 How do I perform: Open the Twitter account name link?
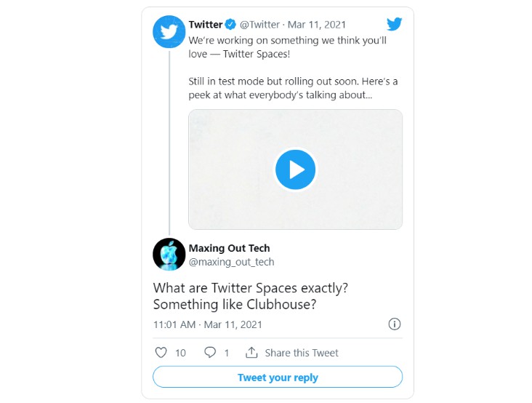[x=206, y=25]
